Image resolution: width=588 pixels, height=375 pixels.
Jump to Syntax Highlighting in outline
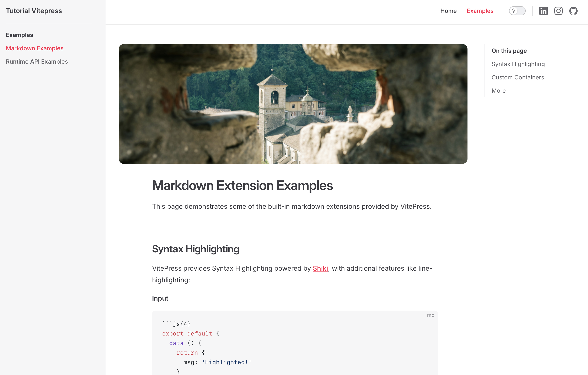click(518, 64)
